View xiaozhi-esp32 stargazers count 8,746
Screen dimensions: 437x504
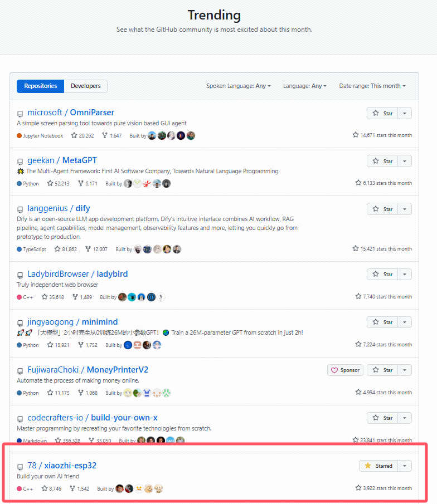click(x=51, y=488)
